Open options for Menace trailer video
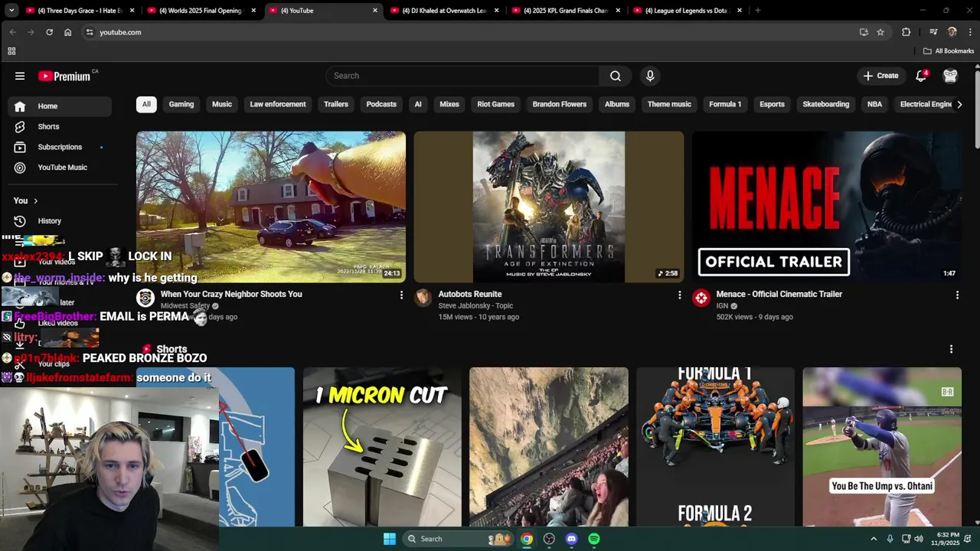Image resolution: width=980 pixels, height=551 pixels. [x=957, y=295]
